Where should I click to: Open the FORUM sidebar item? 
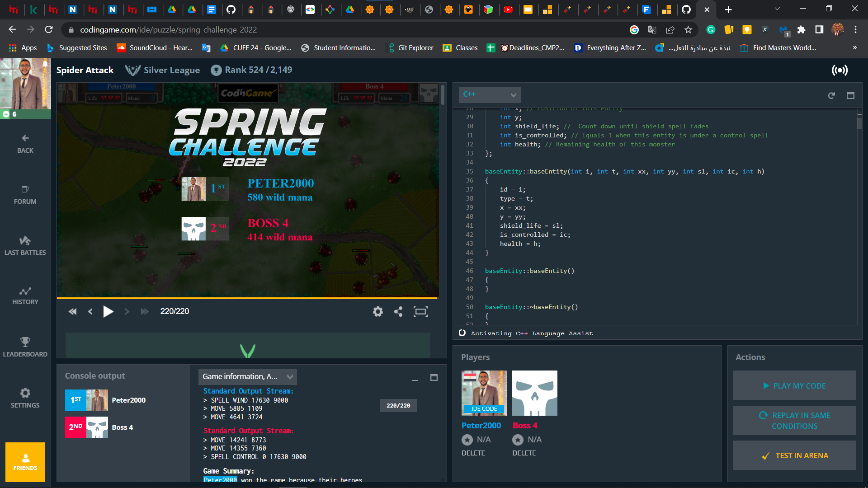pyautogui.click(x=25, y=195)
